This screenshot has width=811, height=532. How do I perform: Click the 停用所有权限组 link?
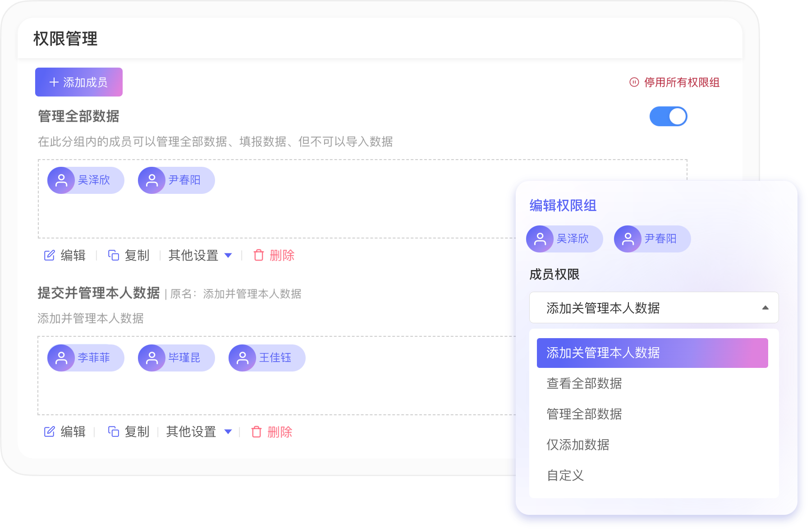[x=681, y=83]
